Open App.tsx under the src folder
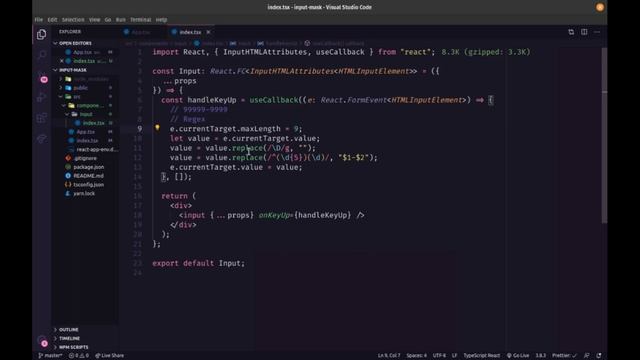The width and height of the screenshot is (640, 360). click(85, 132)
